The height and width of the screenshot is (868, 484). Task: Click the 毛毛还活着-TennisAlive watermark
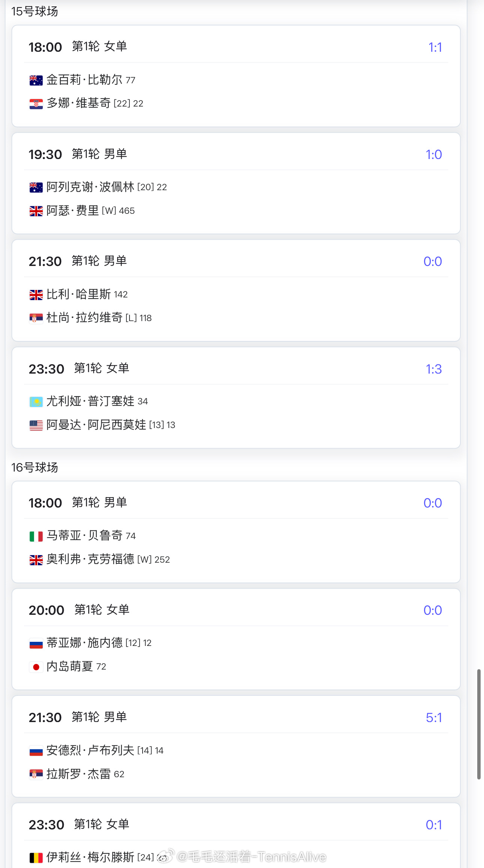tap(242, 857)
